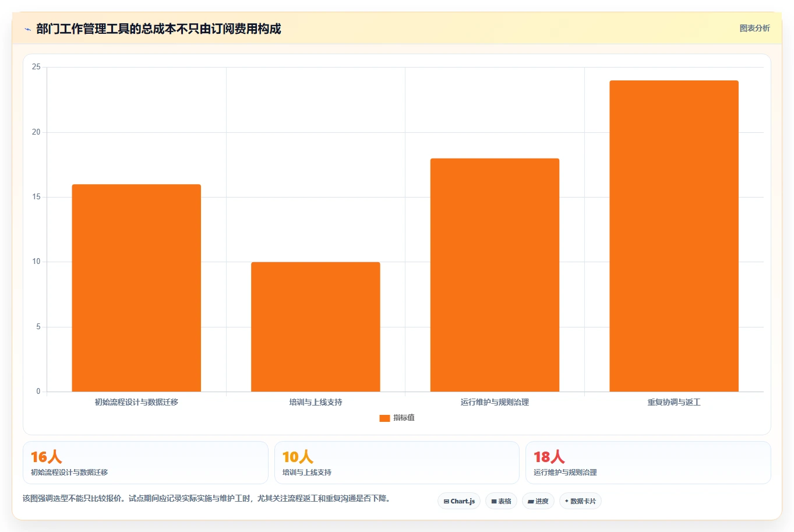Toggle the 指标值 legend color swatch
The image size is (794, 532).
384,418
